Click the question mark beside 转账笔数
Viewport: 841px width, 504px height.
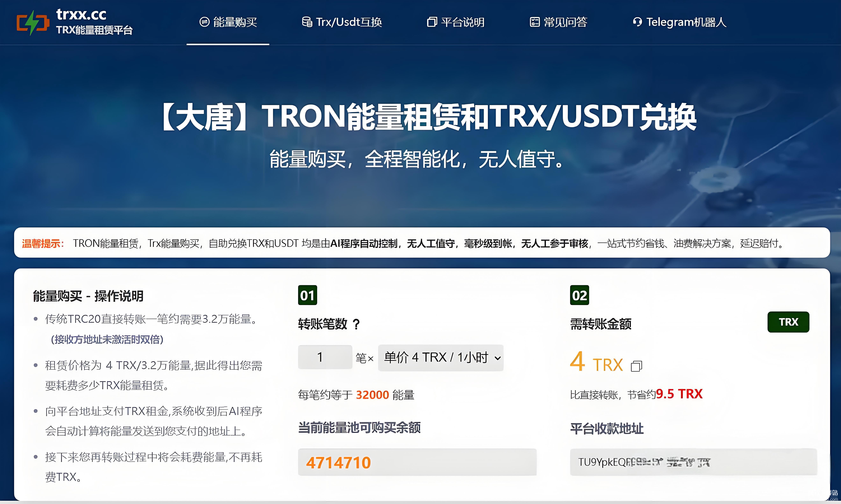(356, 324)
